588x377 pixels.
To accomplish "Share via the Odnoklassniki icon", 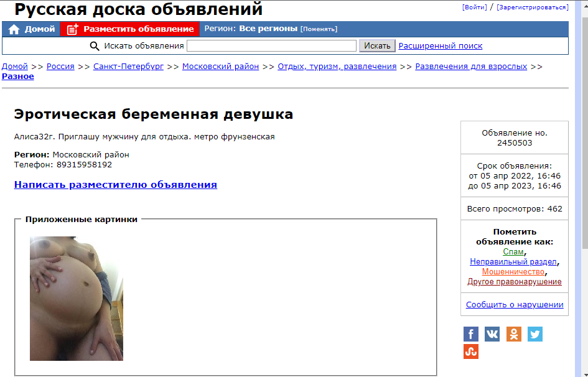I will 513,334.
